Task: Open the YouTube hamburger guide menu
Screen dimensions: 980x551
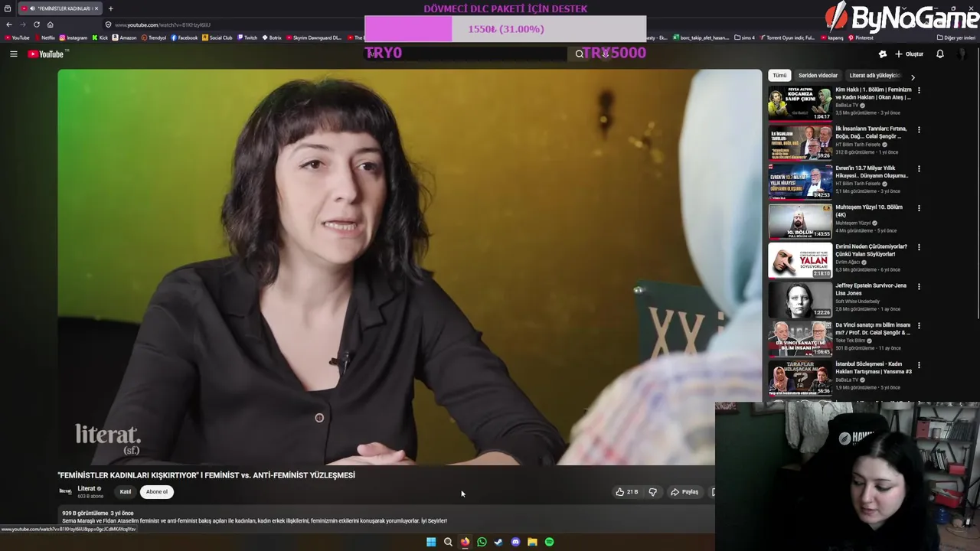Action: pos(13,54)
